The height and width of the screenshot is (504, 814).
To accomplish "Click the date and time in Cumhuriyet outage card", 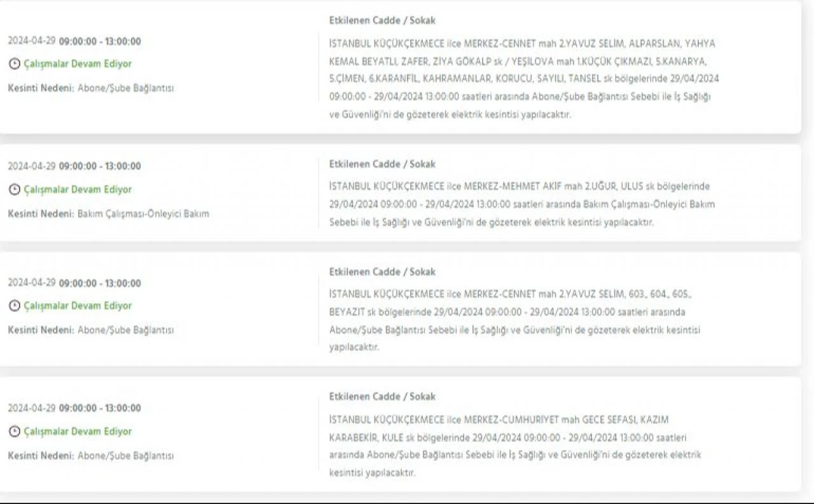I will (74, 408).
